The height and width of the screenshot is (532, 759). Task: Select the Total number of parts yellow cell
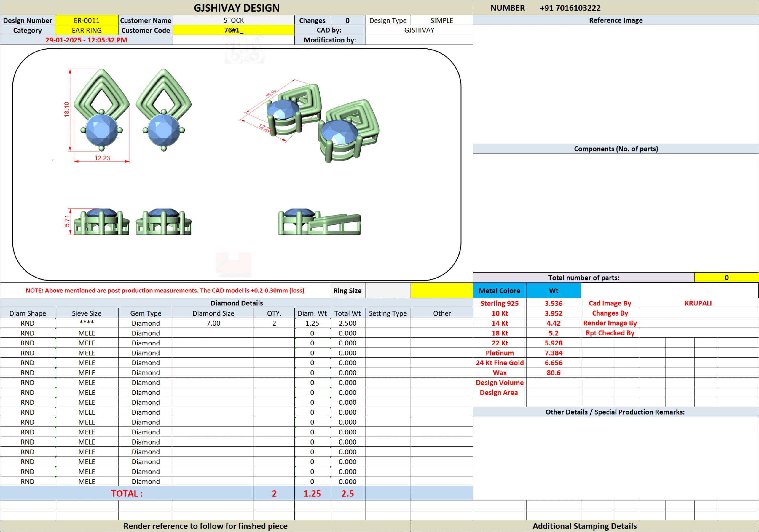coord(726,278)
